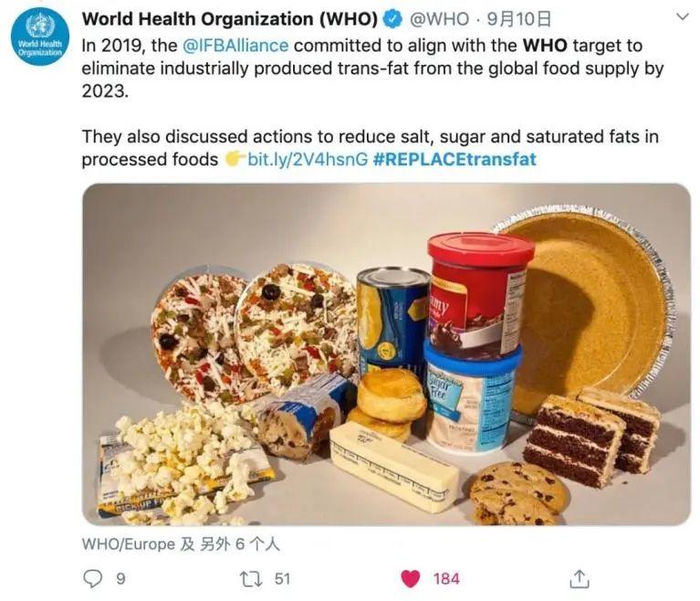View the processed foods photo
This screenshot has height=601, width=700.
[x=387, y=354]
